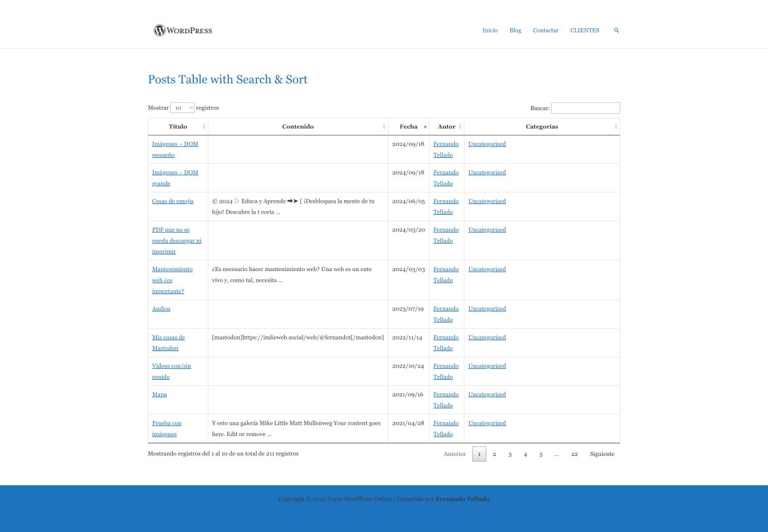Viewport: 768px width, 532px height.
Task: Open the Uncategorized category link in first row
Action: [486, 144]
